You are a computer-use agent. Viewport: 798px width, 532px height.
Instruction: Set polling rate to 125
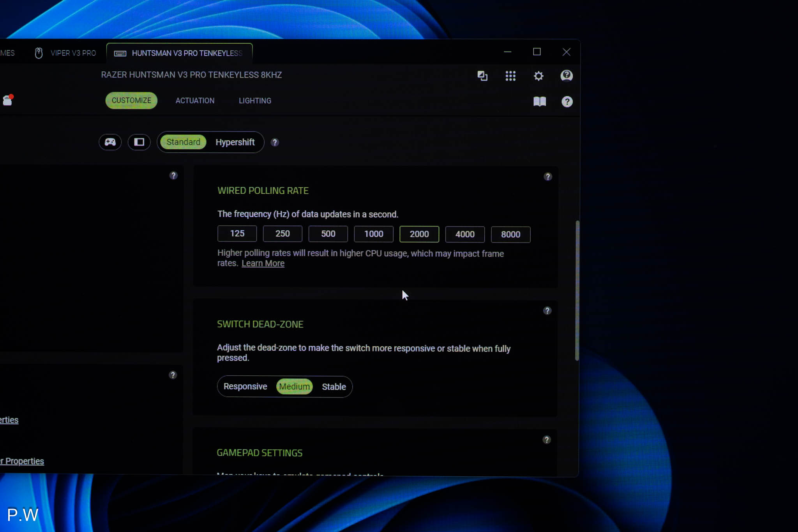click(237, 233)
